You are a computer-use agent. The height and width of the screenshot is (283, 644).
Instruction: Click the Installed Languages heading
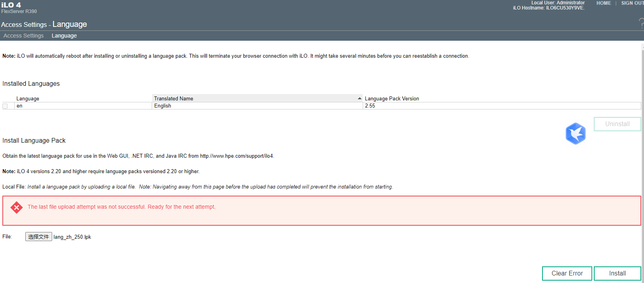click(31, 84)
